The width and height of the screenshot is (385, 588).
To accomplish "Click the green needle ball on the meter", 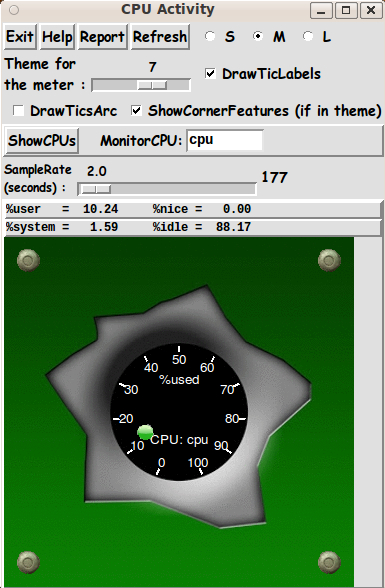I will click(x=145, y=432).
